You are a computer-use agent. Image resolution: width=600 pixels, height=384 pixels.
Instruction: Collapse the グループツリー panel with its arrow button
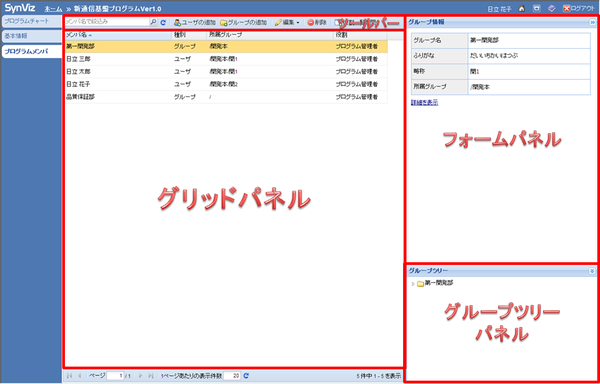tap(592, 271)
